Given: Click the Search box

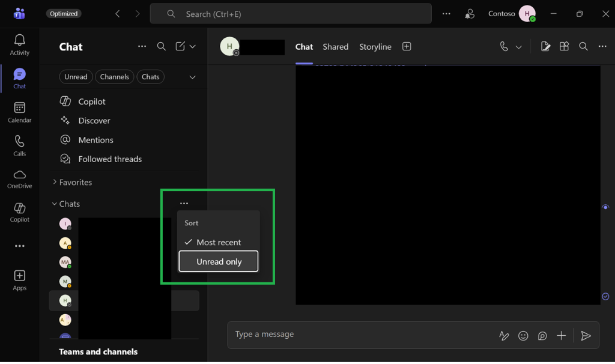Looking at the screenshot, I should point(291,14).
